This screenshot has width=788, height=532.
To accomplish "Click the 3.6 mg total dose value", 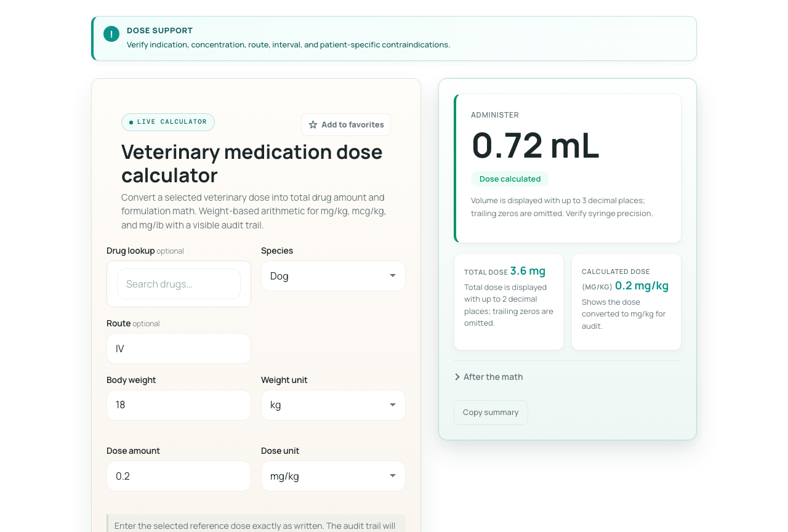I will tap(528, 271).
